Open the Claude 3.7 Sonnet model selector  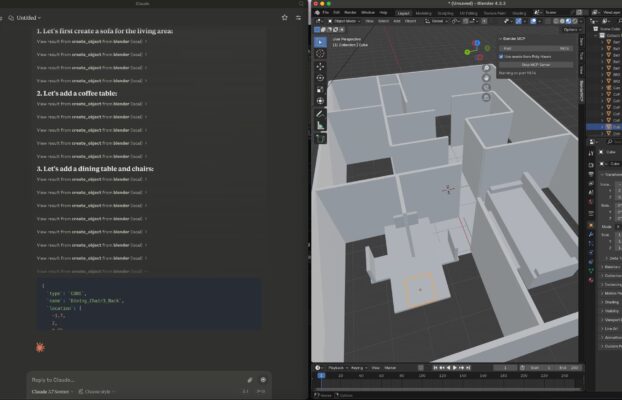(x=52, y=392)
